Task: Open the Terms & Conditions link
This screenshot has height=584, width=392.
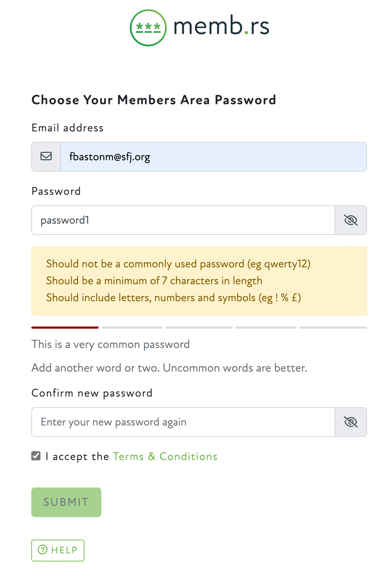Action: pos(165,456)
